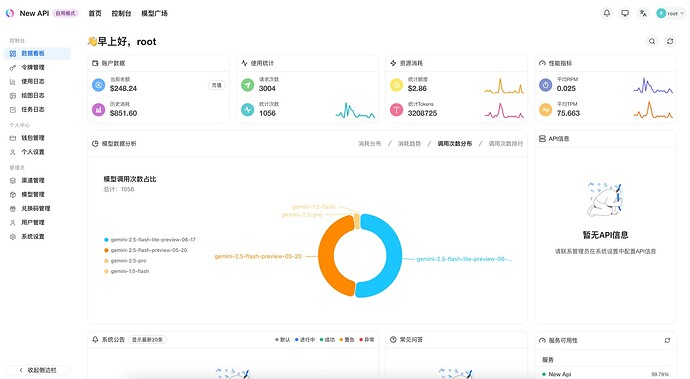Open notifications via the bell icon

(607, 13)
